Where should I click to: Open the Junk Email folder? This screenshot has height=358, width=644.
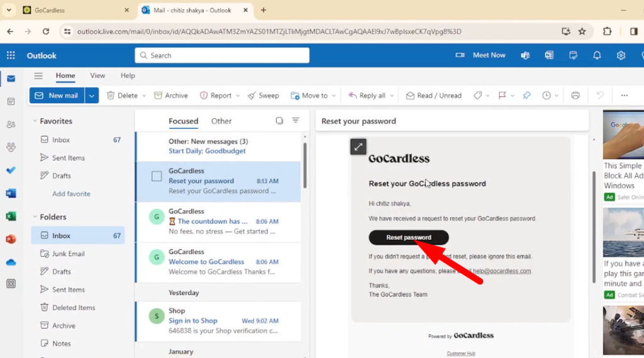pyautogui.click(x=68, y=254)
